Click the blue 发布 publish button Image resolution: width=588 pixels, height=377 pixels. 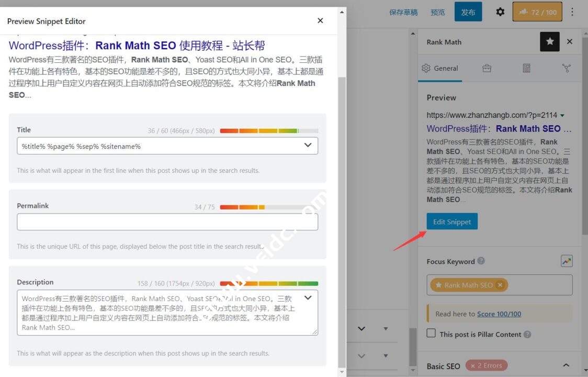pos(468,12)
